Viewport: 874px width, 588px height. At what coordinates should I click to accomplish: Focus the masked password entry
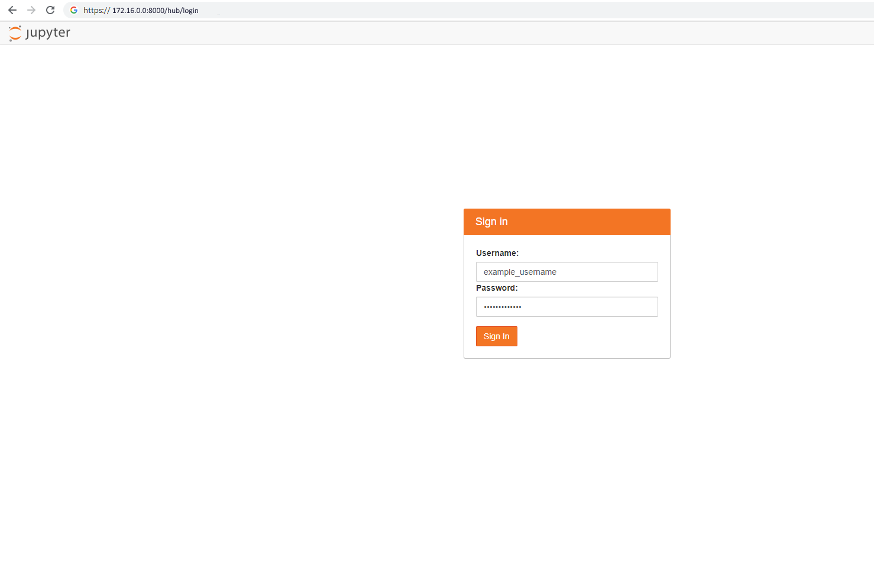[567, 307]
